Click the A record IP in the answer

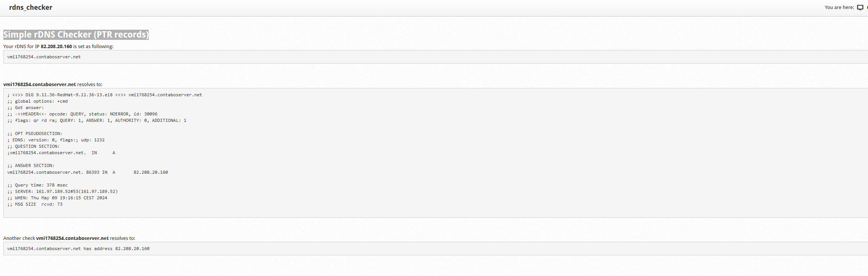[151, 173]
